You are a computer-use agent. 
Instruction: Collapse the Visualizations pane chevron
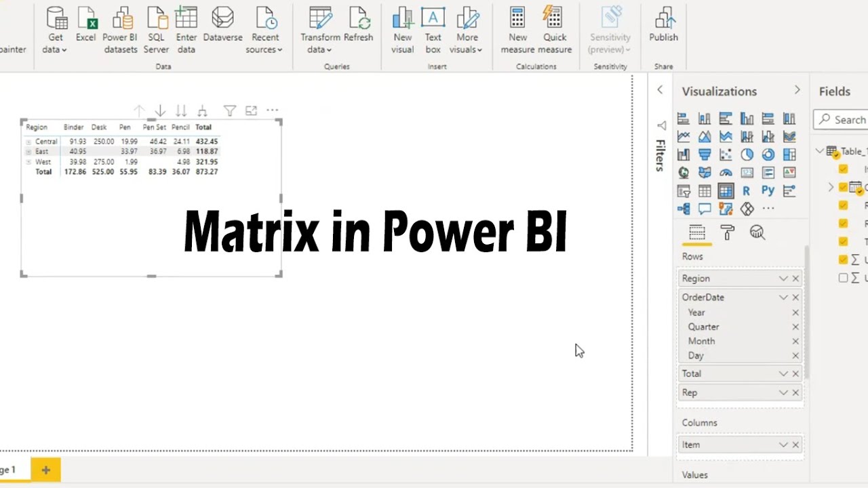coord(797,90)
